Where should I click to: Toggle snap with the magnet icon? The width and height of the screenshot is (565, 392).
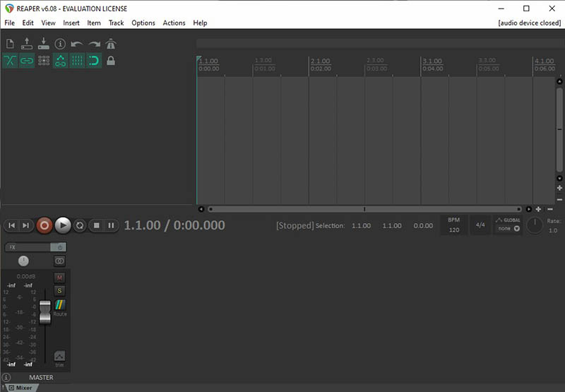94,61
